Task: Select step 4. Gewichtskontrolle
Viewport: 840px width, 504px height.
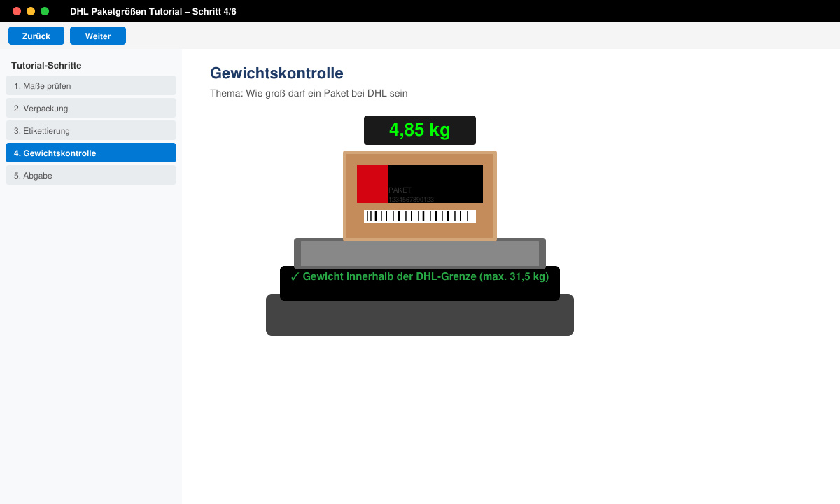Action: coord(91,153)
